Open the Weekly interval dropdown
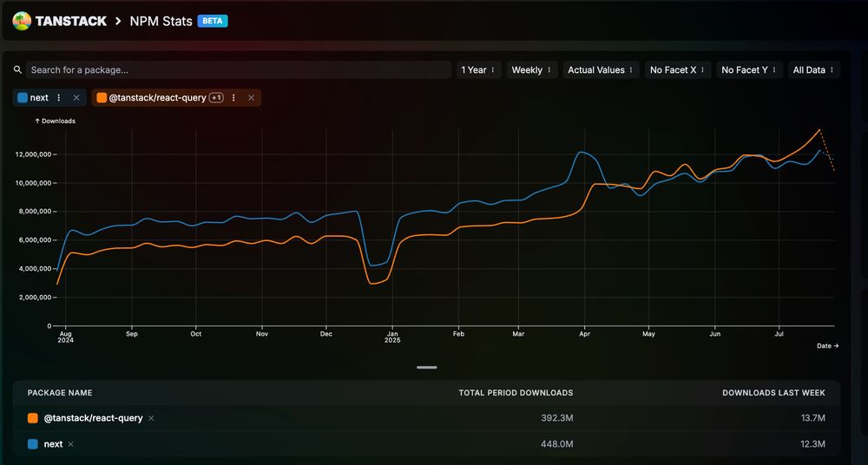The height and width of the screenshot is (465, 868). coord(531,69)
